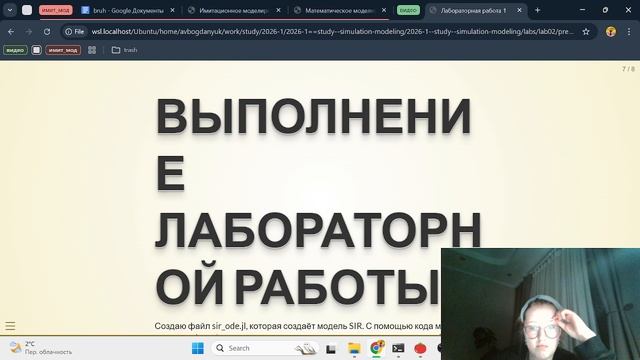The height and width of the screenshot is (360, 640).
Task: Click the ВЫПОЛНЕНИЕ ЛАБОРАТОРНОЙ РАБОТЫ heading
Action: click(x=318, y=202)
